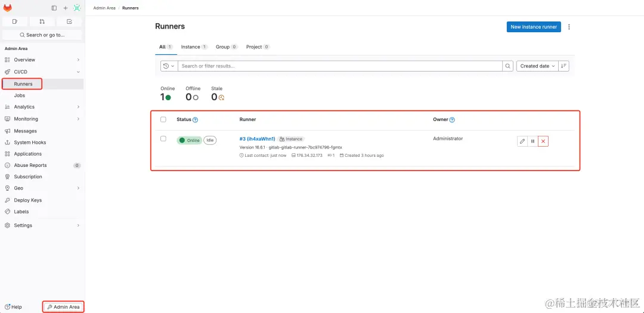Open the Created date sort dropdown
This screenshot has width=644, height=313.
pos(537,66)
